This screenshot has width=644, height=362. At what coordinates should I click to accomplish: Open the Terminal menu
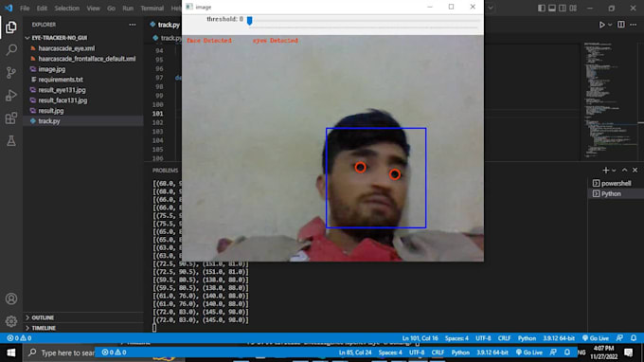click(x=152, y=9)
